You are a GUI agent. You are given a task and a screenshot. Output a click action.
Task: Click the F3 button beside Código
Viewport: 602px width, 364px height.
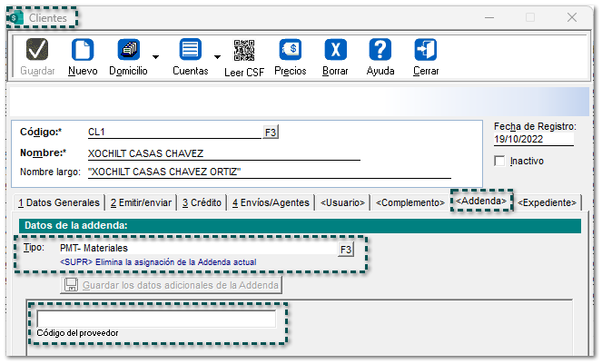pyautogui.click(x=271, y=133)
